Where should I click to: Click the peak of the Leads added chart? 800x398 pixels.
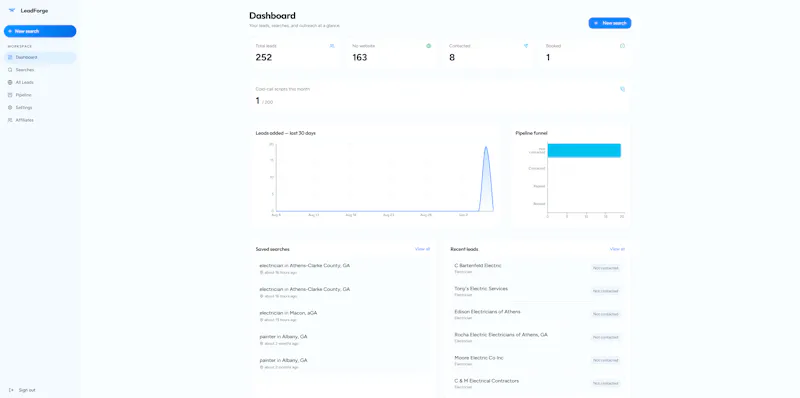click(486, 147)
